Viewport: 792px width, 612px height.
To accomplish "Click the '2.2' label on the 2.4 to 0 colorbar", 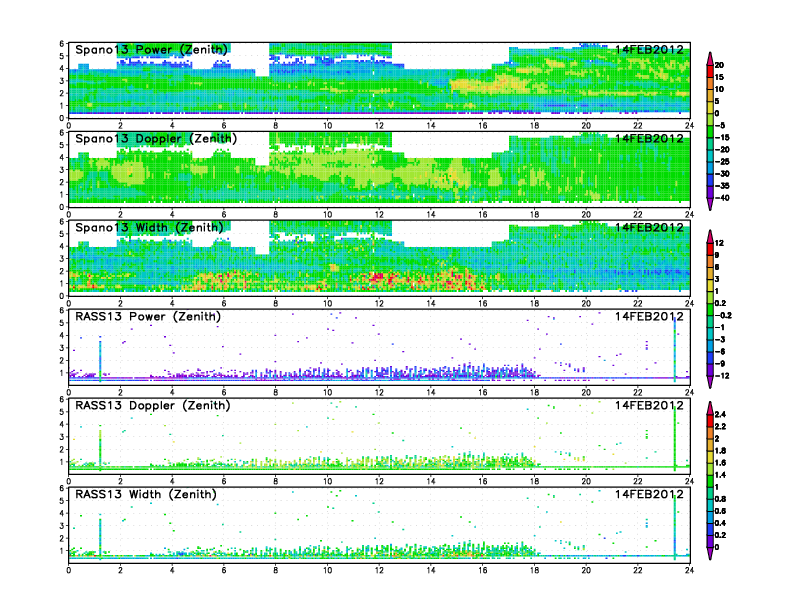I will [x=721, y=427].
